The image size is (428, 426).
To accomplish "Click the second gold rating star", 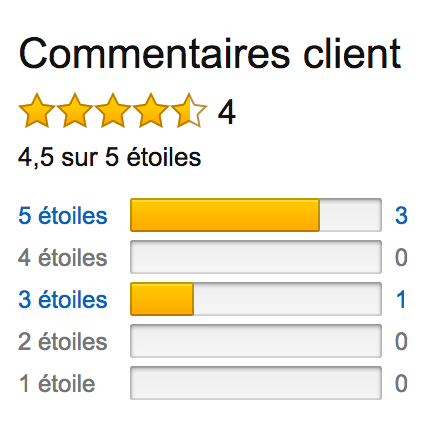I will click(75, 111).
